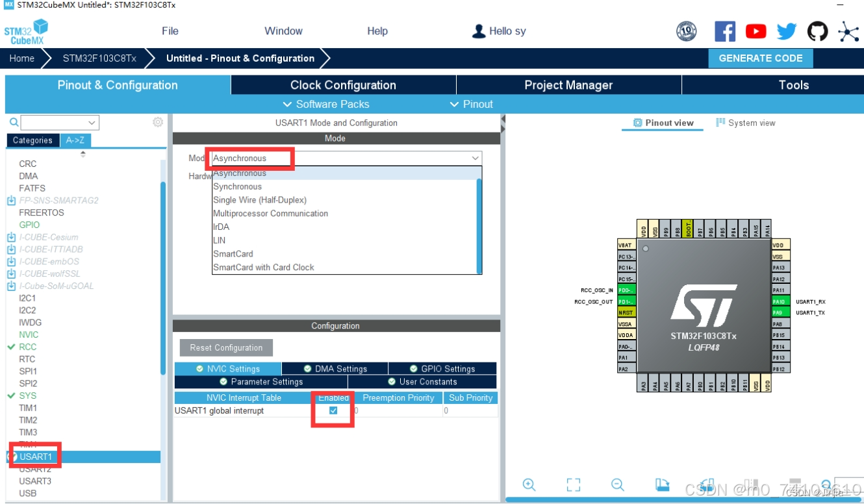Expand the Pinout dropdown menu
The image size is (864, 504).
coord(471,104)
